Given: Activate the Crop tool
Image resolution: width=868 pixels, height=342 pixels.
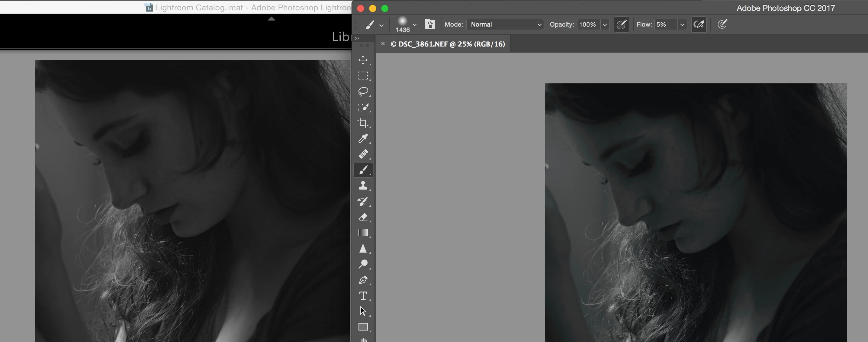Looking at the screenshot, I should coord(363,123).
